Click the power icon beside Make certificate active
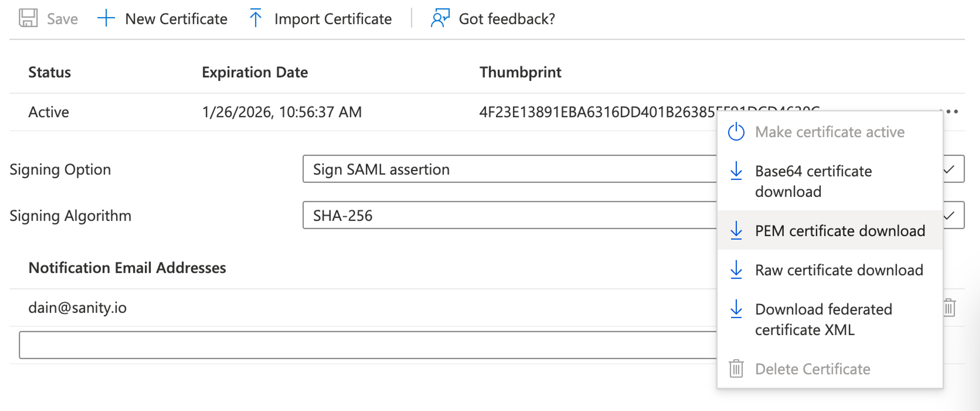Image resolution: width=980 pixels, height=411 pixels. [x=736, y=132]
